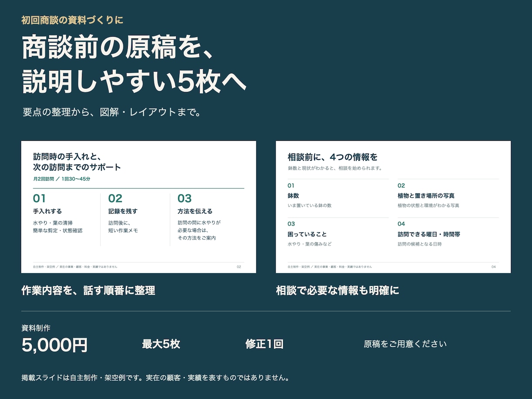This screenshot has width=532, height=399.
Task: Click the label 方法を伝える
Action: (195, 211)
